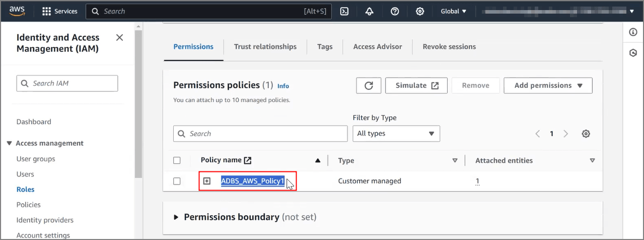Expand the ADBS_AWS_Policy1 row details

[206, 181]
